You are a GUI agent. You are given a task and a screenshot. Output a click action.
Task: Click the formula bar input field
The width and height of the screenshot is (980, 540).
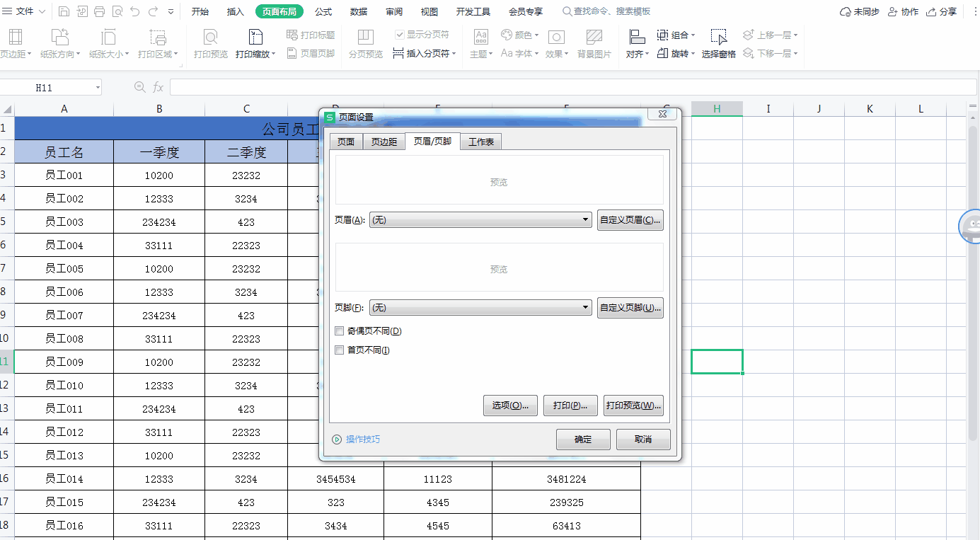[572, 87]
